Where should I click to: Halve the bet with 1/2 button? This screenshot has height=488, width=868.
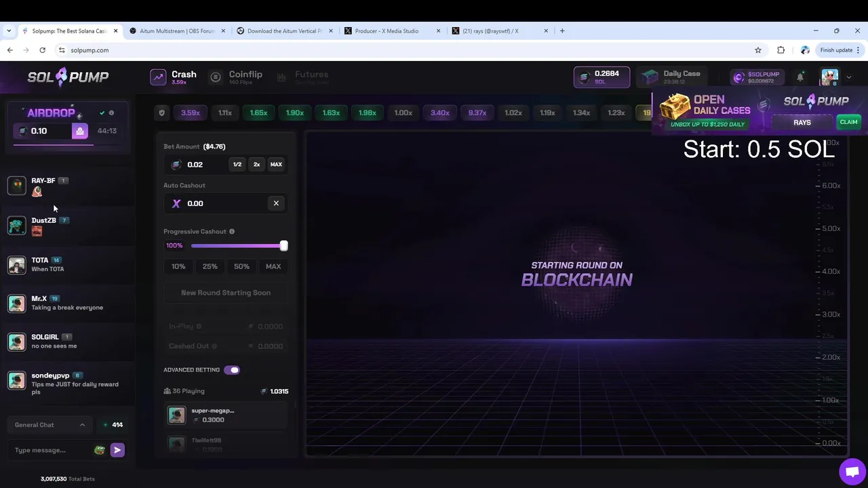coord(237,164)
